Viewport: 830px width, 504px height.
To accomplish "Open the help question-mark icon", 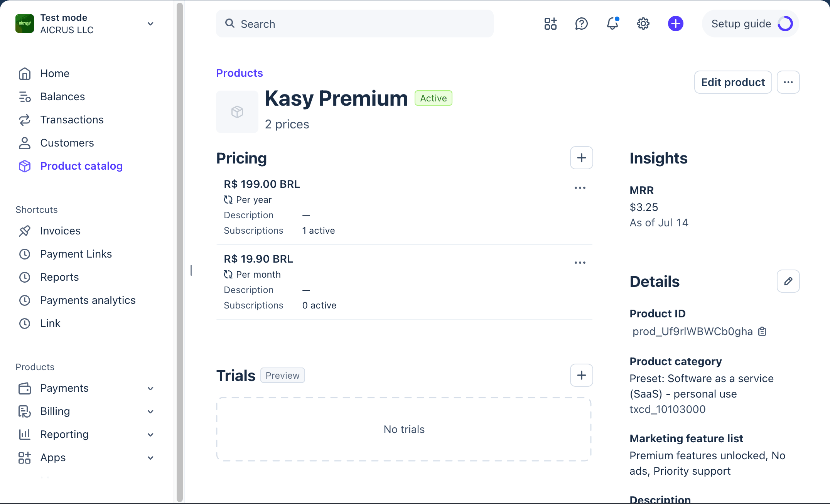I will pyautogui.click(x=581, y=24).
